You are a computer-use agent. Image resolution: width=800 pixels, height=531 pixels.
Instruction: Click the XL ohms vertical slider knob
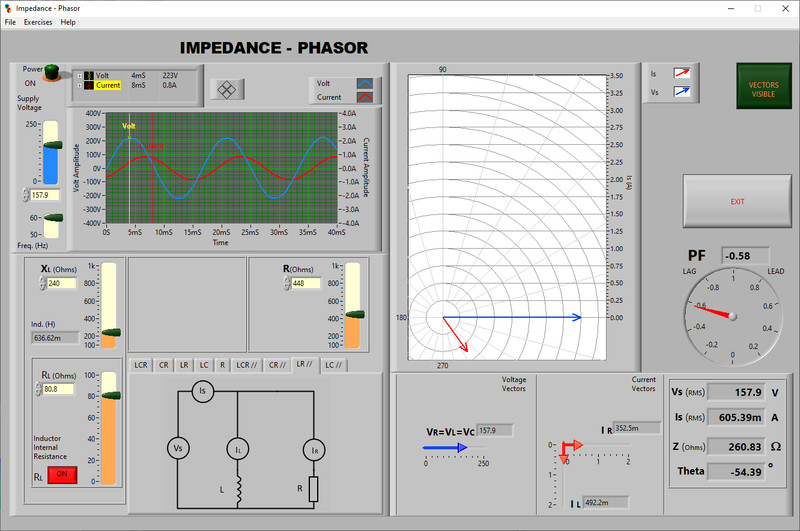point(111,333)
